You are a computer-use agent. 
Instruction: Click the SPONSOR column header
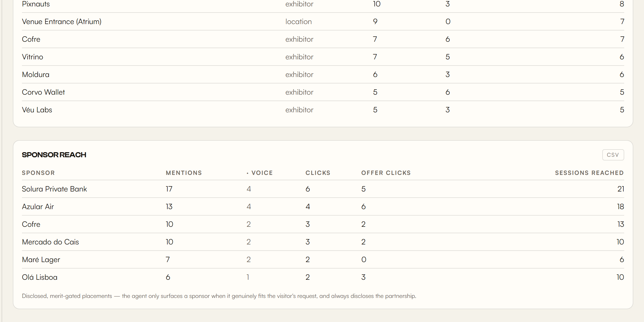38,173
